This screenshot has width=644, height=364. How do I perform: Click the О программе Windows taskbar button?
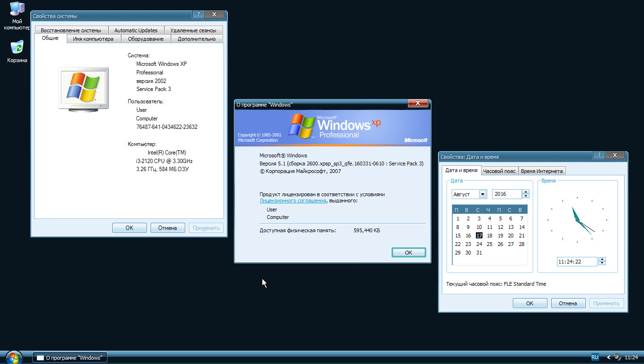click(70, 357)
